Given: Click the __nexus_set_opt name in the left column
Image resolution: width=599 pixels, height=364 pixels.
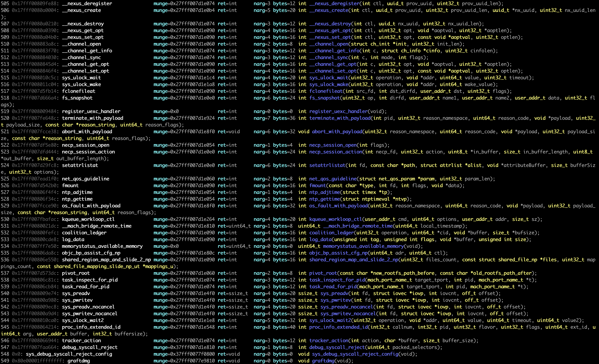Looking at the screenshot, I should 83,37.
